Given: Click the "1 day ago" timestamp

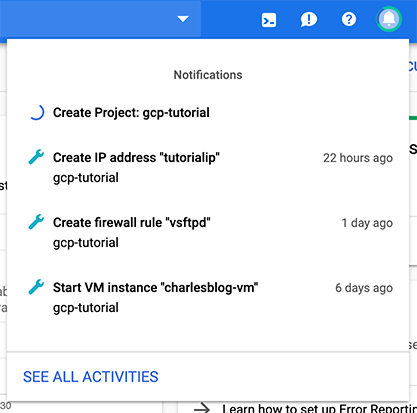Looking at the screenshot, I should coord(367,223).
